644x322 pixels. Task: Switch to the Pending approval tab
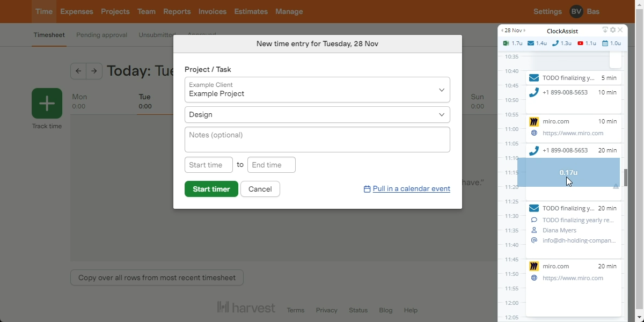(x=101, y=35)
